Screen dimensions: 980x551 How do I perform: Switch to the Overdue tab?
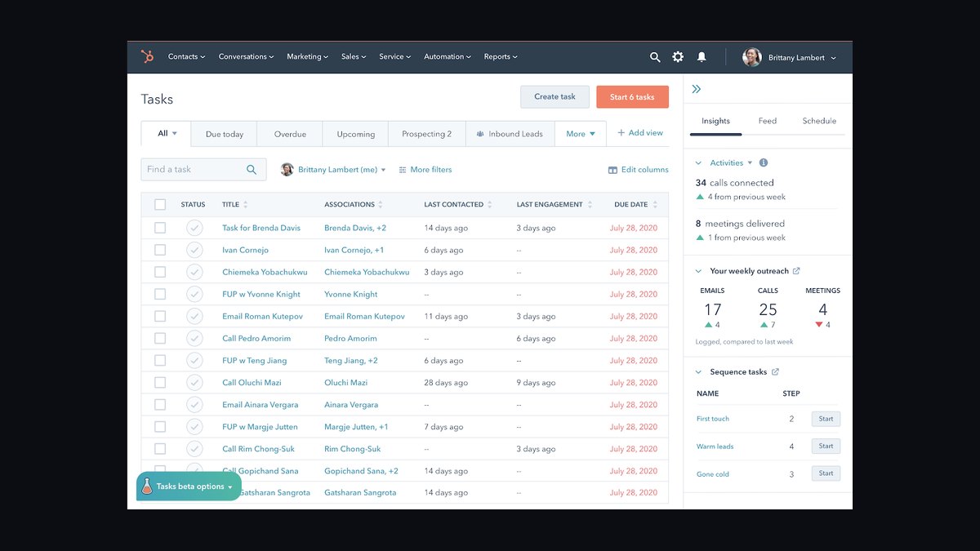click(290, 134)
